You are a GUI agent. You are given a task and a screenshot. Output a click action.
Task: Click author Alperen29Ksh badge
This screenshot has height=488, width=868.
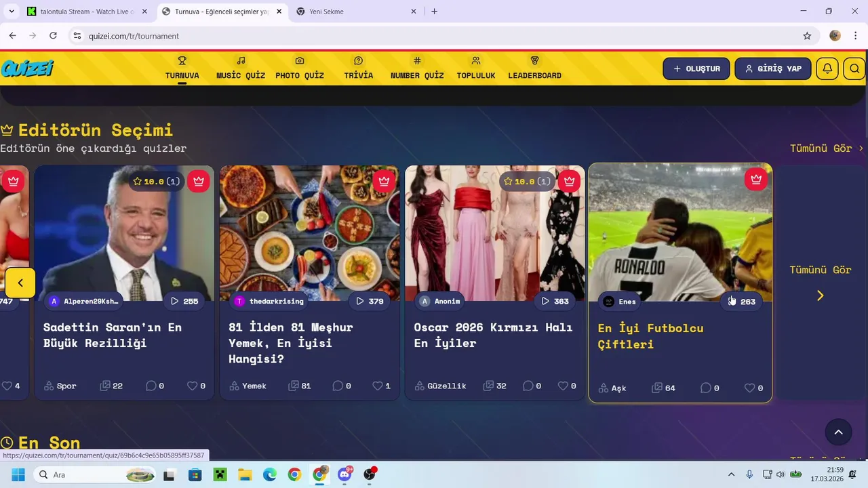pos(85,301)
